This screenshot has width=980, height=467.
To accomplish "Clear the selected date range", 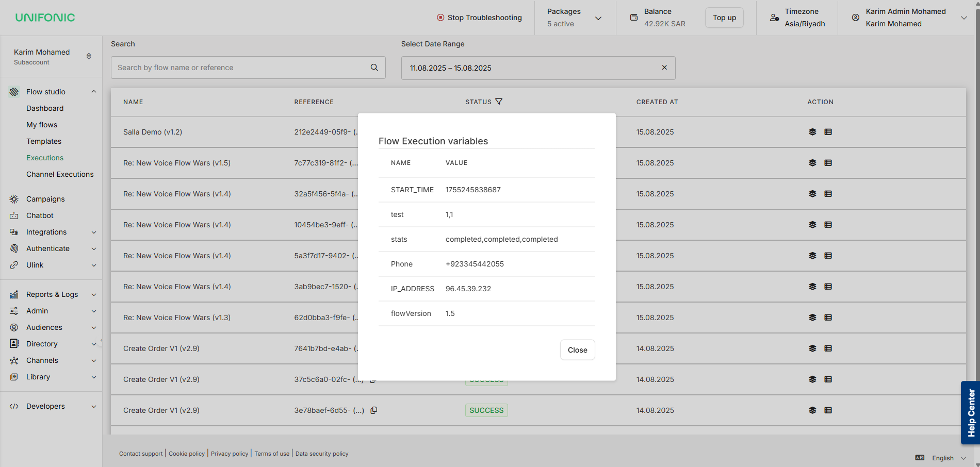I will click(x=664, y=68).
